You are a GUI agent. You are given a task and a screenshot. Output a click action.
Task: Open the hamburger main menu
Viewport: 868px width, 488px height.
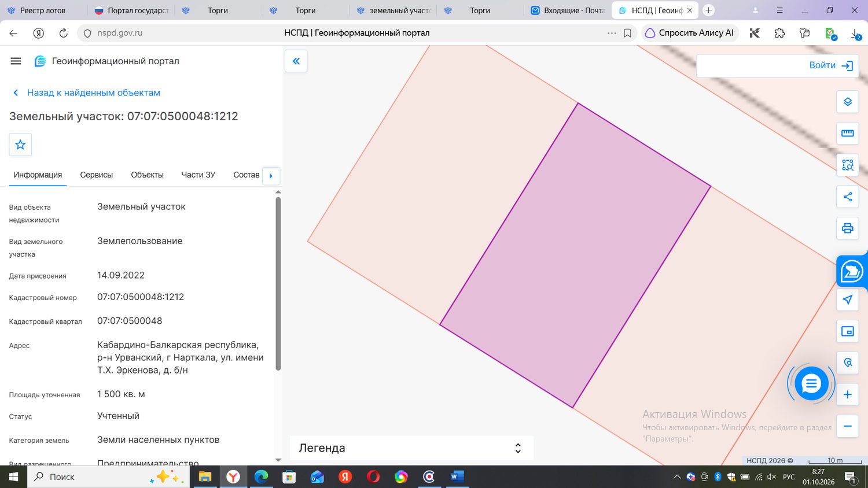[x=16, y=61]
